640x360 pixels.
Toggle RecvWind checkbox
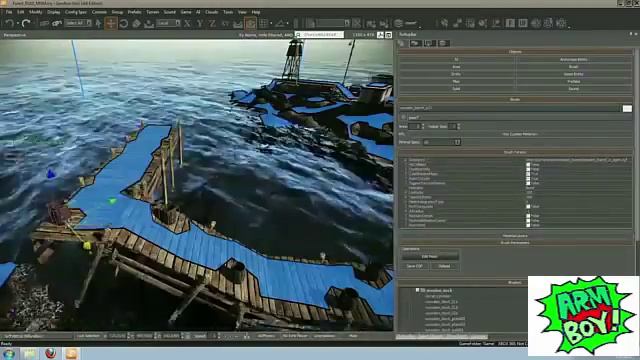[x=528, y=225]
